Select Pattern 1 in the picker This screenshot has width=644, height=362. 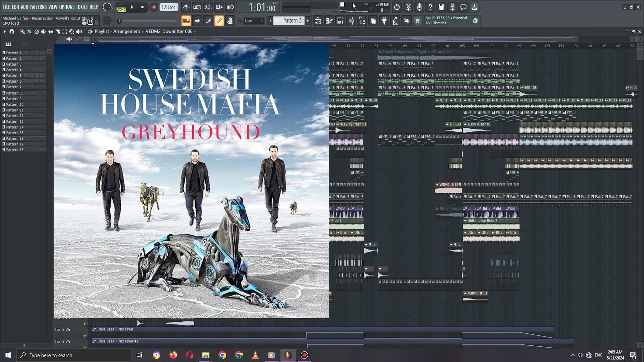tap(24, 53)
